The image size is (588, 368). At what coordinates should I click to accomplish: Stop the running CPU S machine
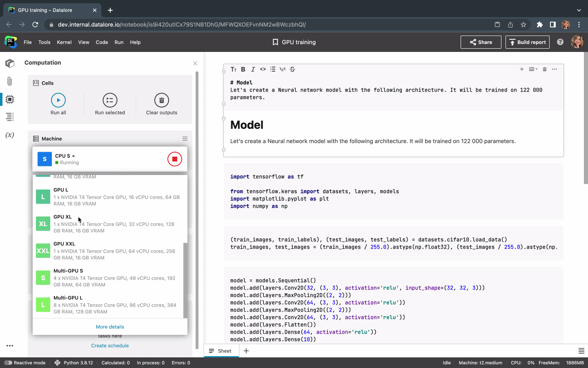(174, 159)
